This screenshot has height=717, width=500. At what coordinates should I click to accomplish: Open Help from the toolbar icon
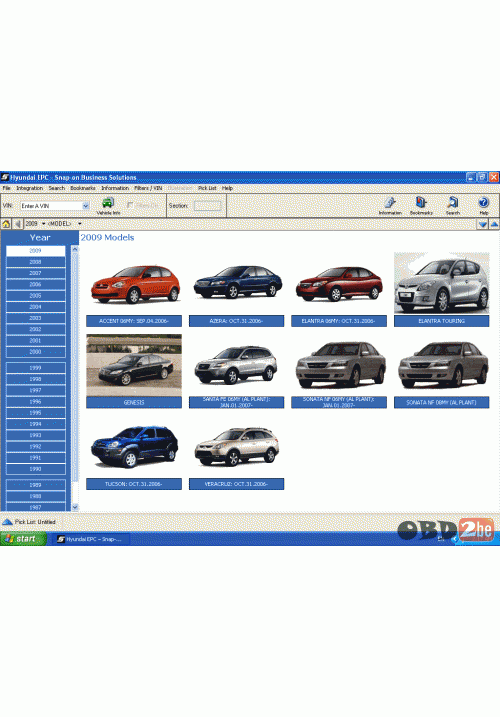coord(484,206)
